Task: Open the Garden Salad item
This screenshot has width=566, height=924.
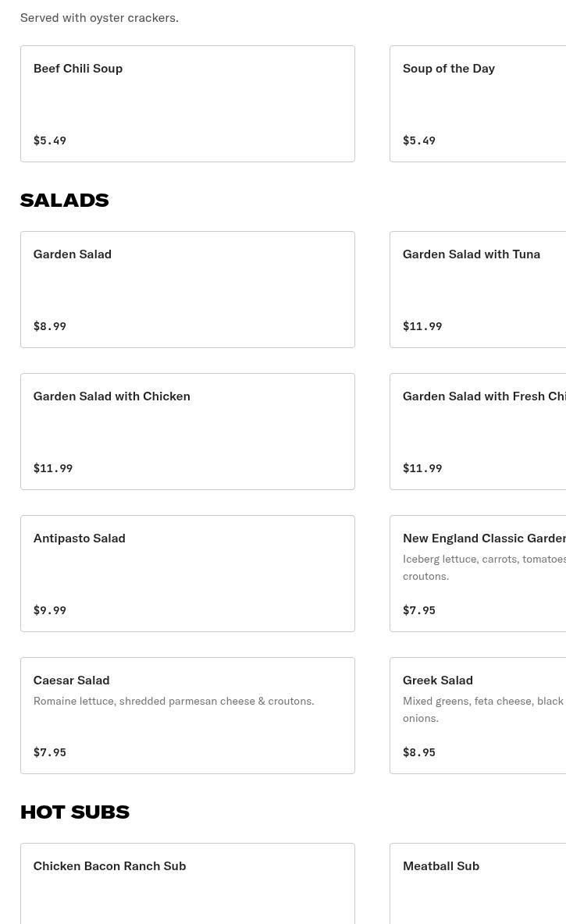Action: point(187,290)
